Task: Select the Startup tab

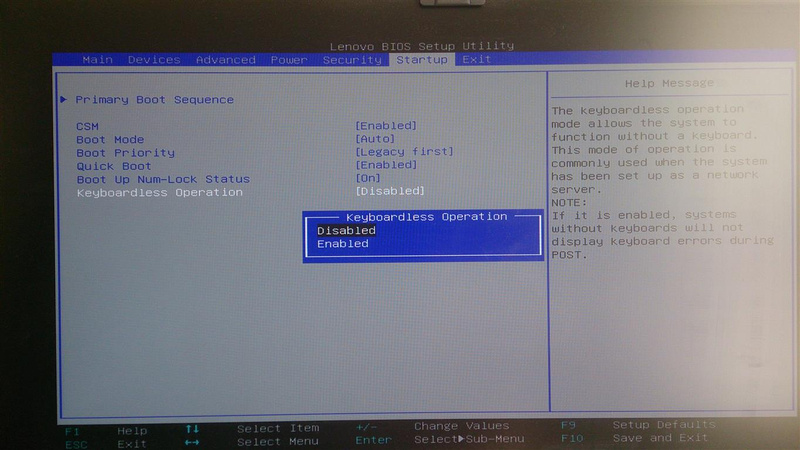Action: pyautogui.click(x=422, y=60)
